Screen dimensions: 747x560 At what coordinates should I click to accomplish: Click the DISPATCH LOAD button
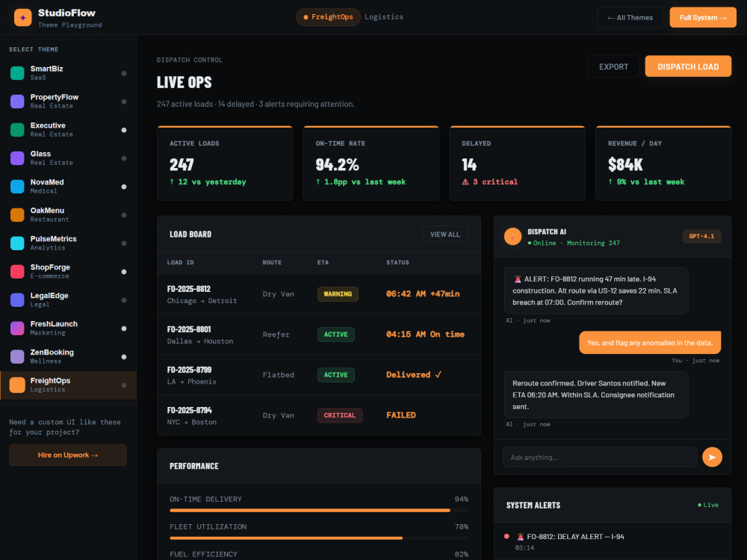(688, 66)
